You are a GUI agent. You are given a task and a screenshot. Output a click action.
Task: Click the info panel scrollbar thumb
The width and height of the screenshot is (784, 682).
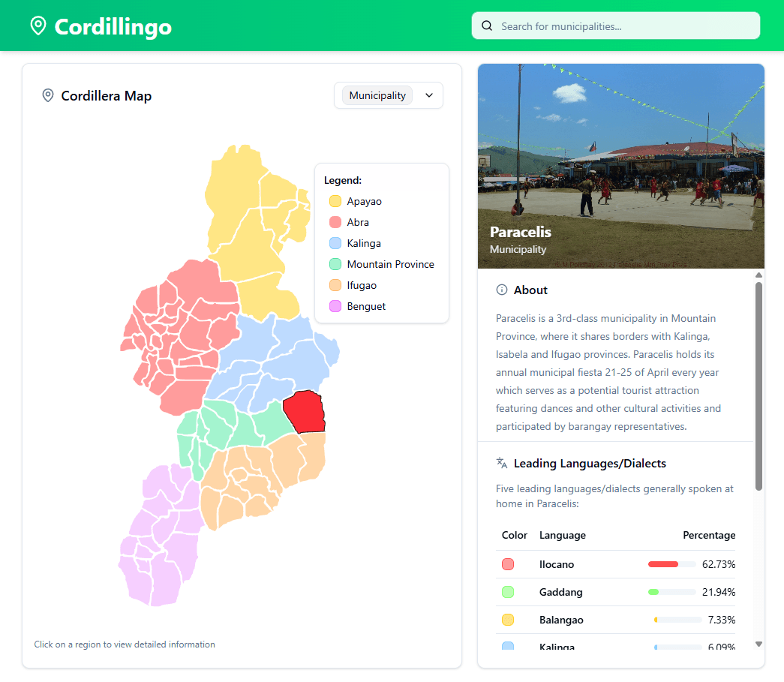(758, 386)
